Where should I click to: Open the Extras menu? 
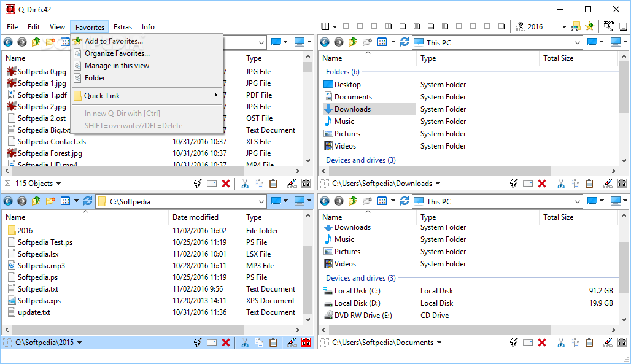pyautogui.click(x=122, y=27)
